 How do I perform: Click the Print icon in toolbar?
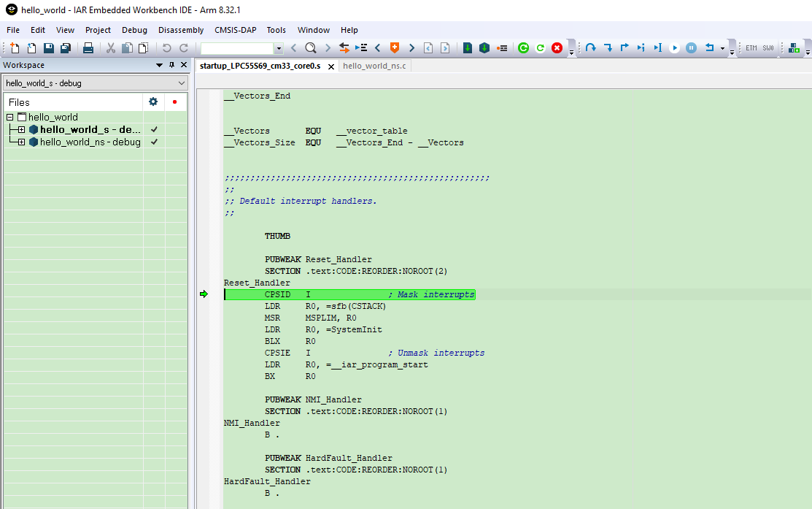pyautogui.click(x=88, y=48)
